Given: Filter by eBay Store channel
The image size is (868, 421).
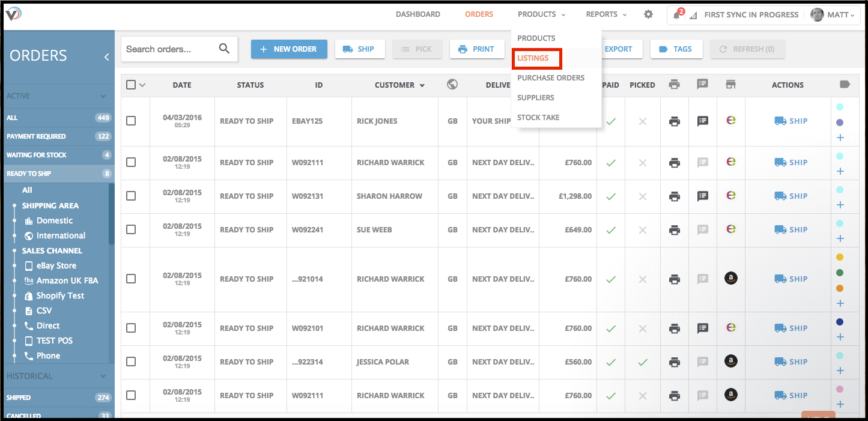Looking at the screenshot, I should pos(50,265).
